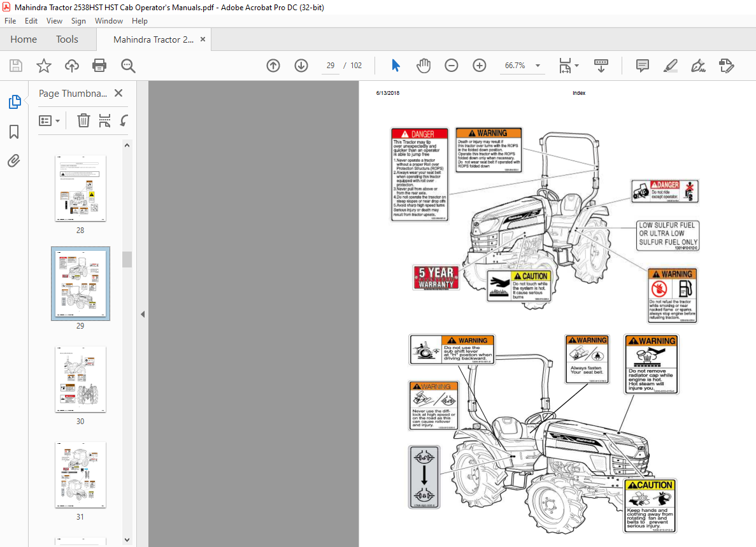Activate the hand pan tool
This screenshot has height=547, width=756.
424,66
